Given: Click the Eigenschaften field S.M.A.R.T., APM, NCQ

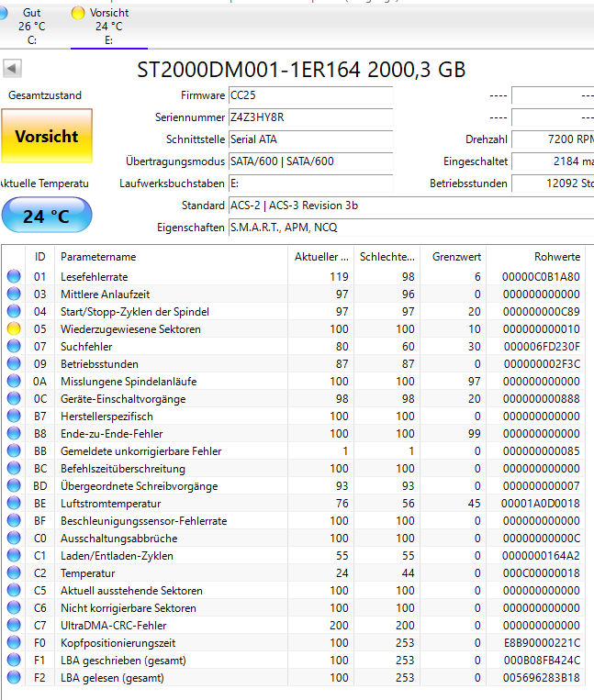Looking at the screenshot, I should click(x=411, y=228).
